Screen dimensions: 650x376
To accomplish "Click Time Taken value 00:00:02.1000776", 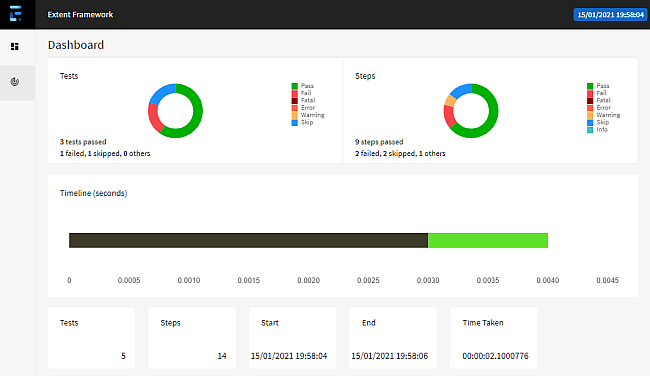I will [495, 356].
